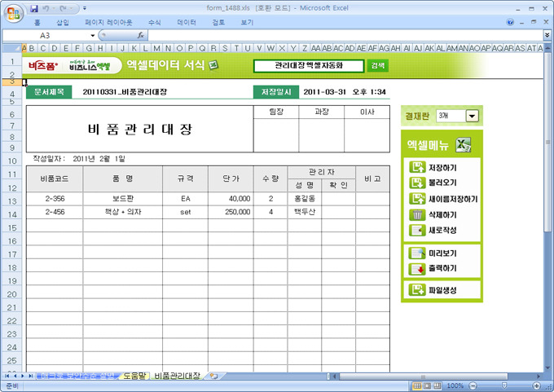Click the 불러오기 load icon
Image resolution: width=554 pixels, height=392 pixels.
(417, 183)
